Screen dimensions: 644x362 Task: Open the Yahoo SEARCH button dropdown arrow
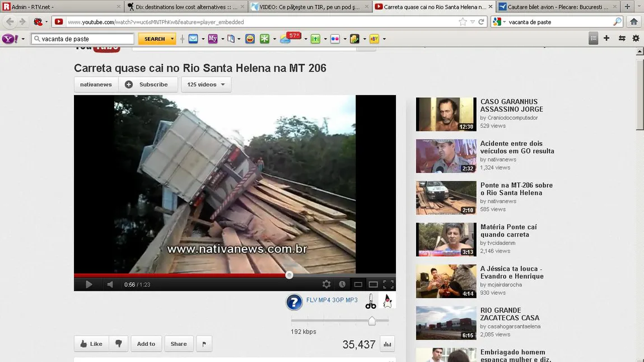click(x=172, y=39)
